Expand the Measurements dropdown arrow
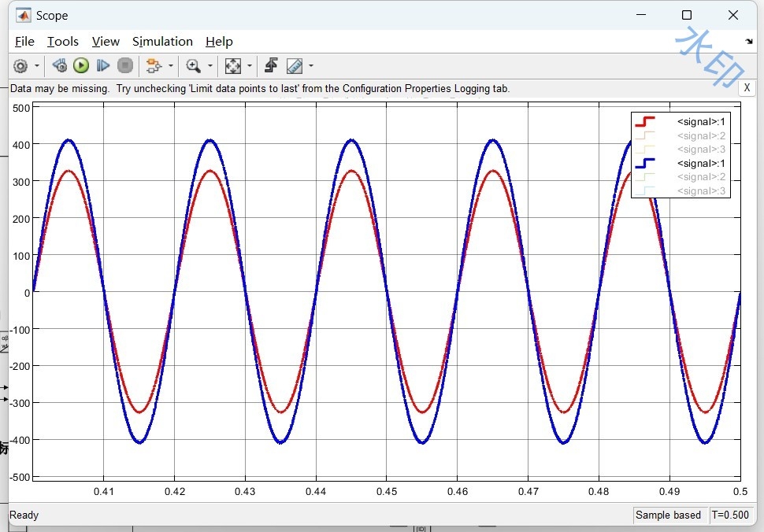 click(311, 65)
